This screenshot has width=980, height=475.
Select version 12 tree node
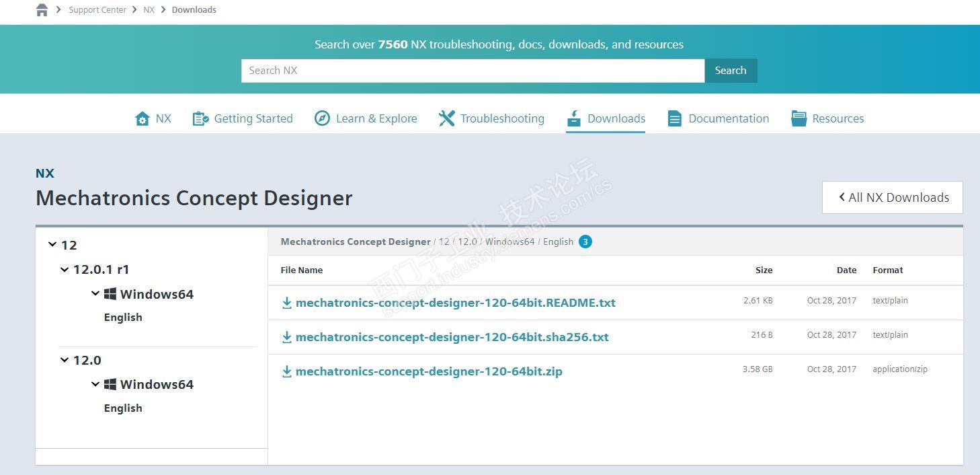pos(69,245)
